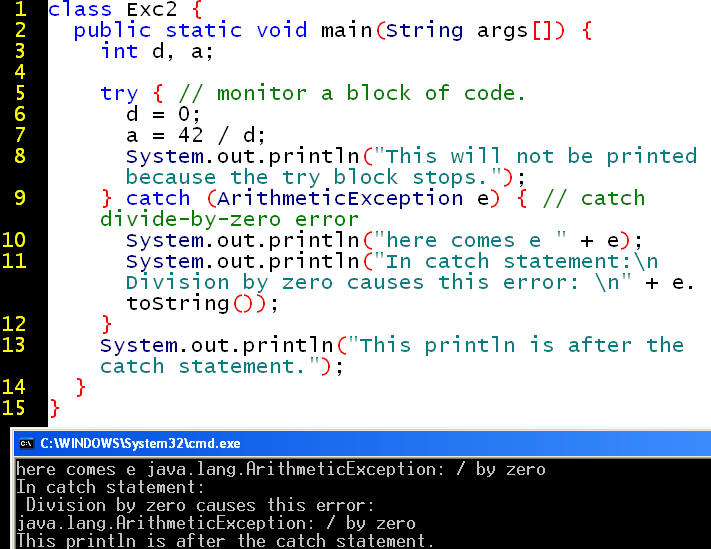Click console output 'here comes e java.lang.ArithmeticException: / by zero'
Image resolution: width=711 pixels, height=549 pixels.
coord(281,469)
